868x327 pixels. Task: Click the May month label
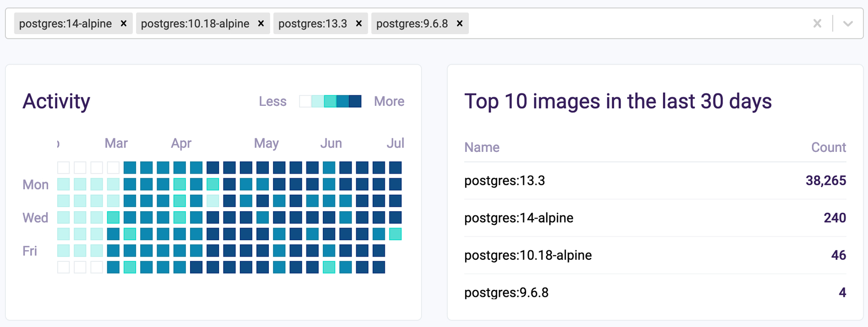click(266, 143)
